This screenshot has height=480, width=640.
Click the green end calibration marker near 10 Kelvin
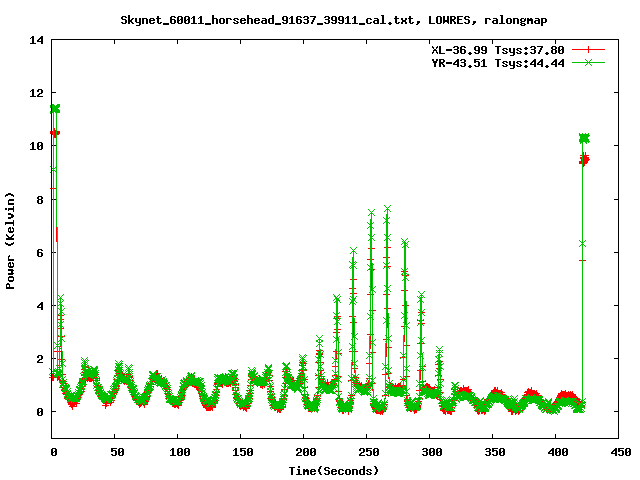tap(584, 139)
